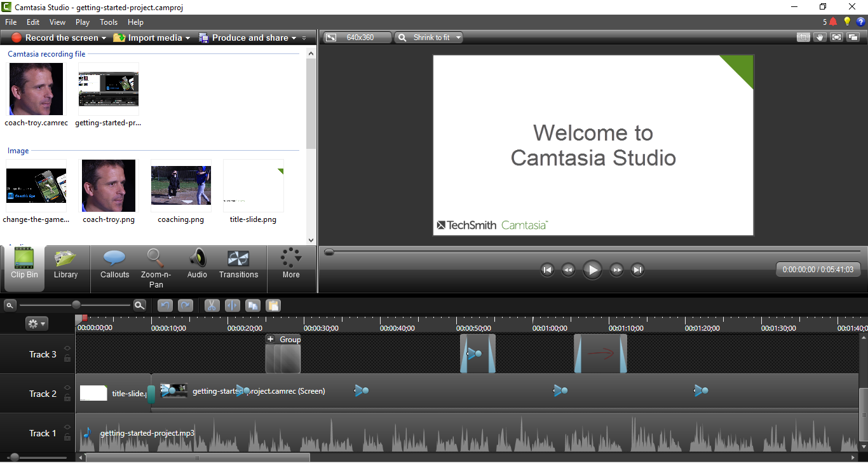The height and width of the screenshot is (463, 868).
Task: Cut selection with scissors icon
Action: point(212,305)
